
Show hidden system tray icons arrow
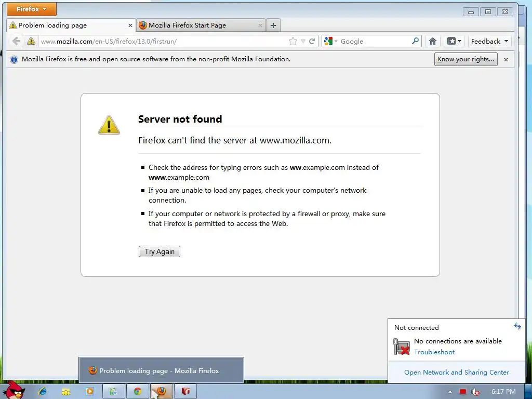click(450, 392)
